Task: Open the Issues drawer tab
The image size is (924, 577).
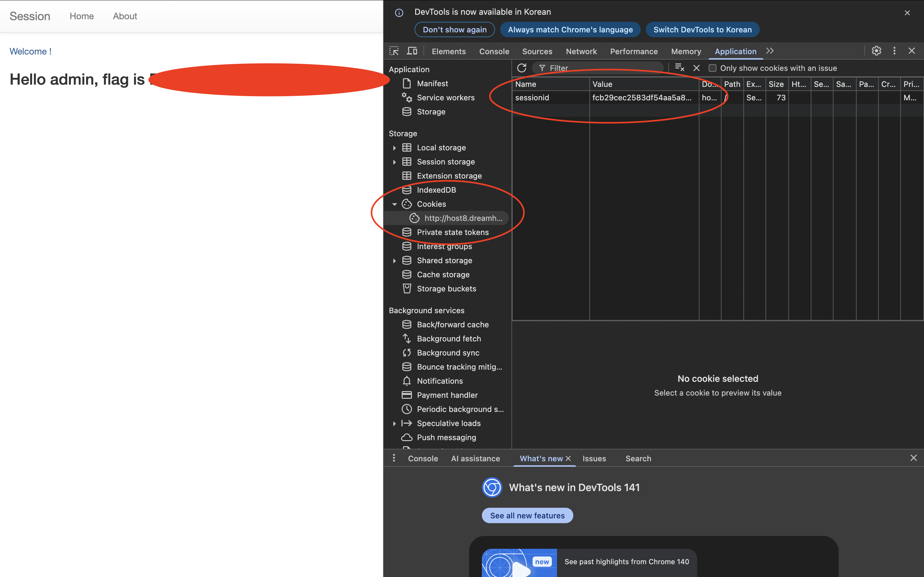Action: pyautogui.click(x=594, y=458)
